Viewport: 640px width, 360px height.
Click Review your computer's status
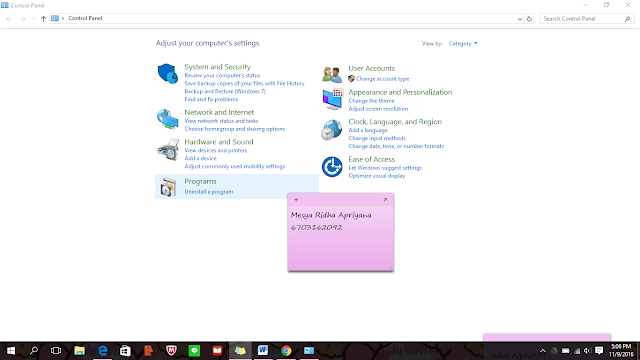[x=222, y=76]
